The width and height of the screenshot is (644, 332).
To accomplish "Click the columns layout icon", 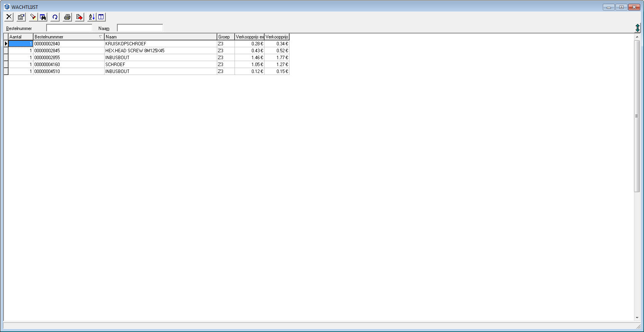I will point(101,17).
